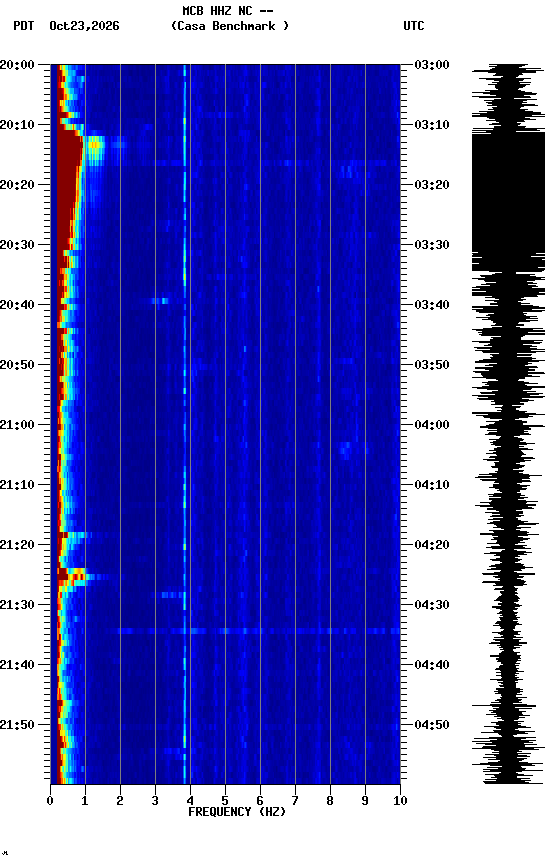Click the '04:20' UTC time label
The height and width of the screenshot is (864, 552).
pyautogui.click(x=431, y=545)
